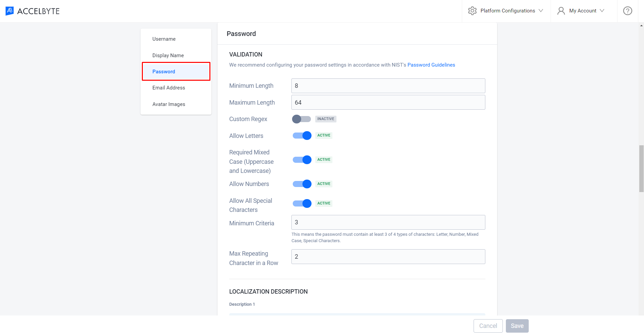The width and height of the screenshot is (644, 336).
Task: Open the help question mark icon
Action: [628, 11]
